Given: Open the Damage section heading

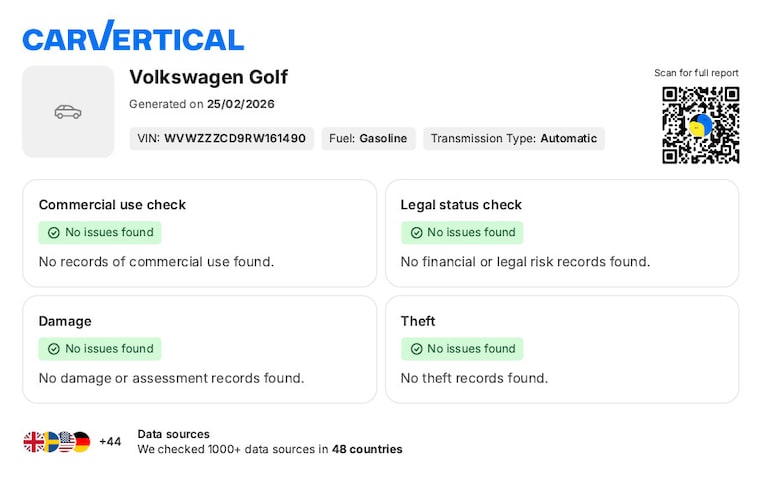Looking at the screenshot, I should [65, 321].
